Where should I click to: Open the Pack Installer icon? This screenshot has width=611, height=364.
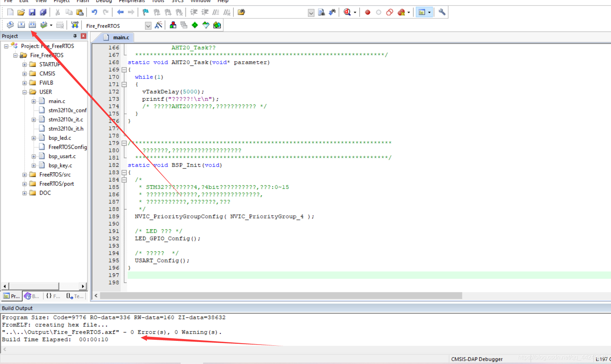click(217, 25)
